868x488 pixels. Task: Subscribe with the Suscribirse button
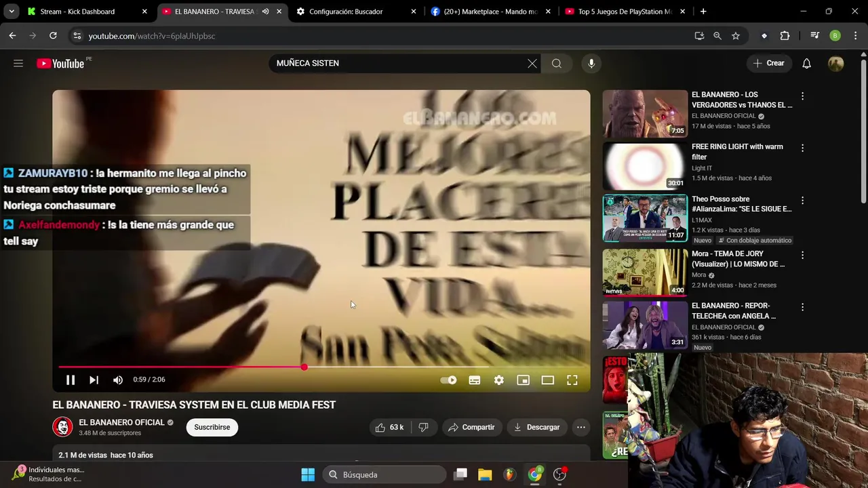[212, 427]
